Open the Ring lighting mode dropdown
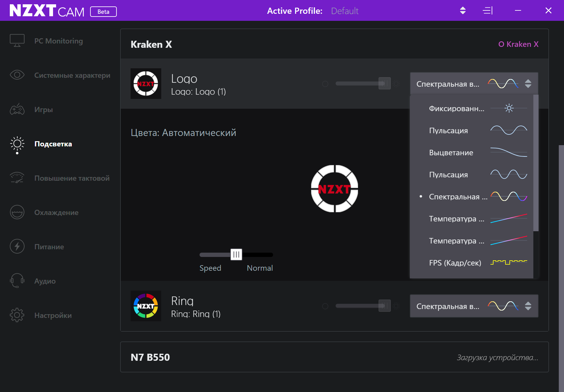The image size is (564, 392). [x=474, y=306]
